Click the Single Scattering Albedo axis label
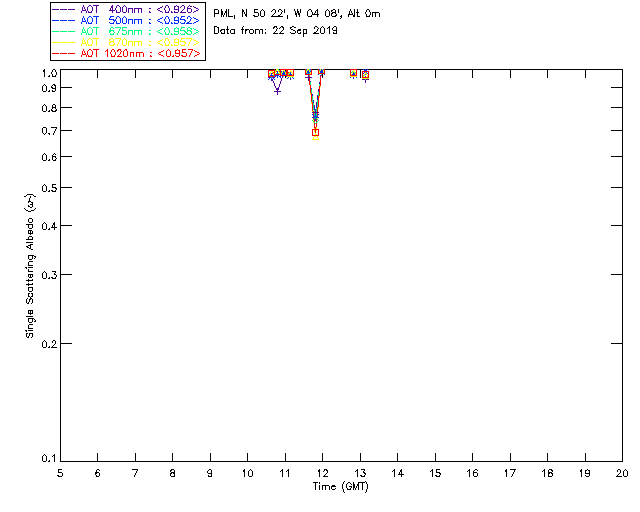Screen dimensions: 640x512 pos(30,265)
